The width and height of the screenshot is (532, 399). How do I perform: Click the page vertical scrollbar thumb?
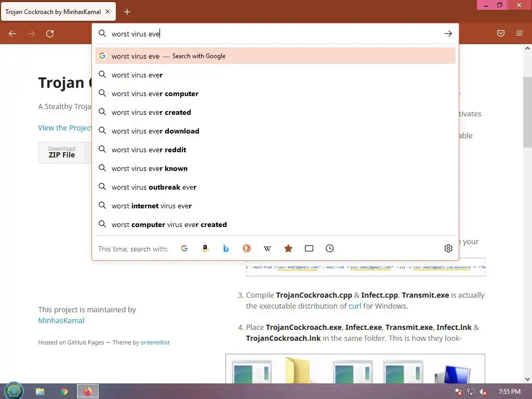pos(527,112)
